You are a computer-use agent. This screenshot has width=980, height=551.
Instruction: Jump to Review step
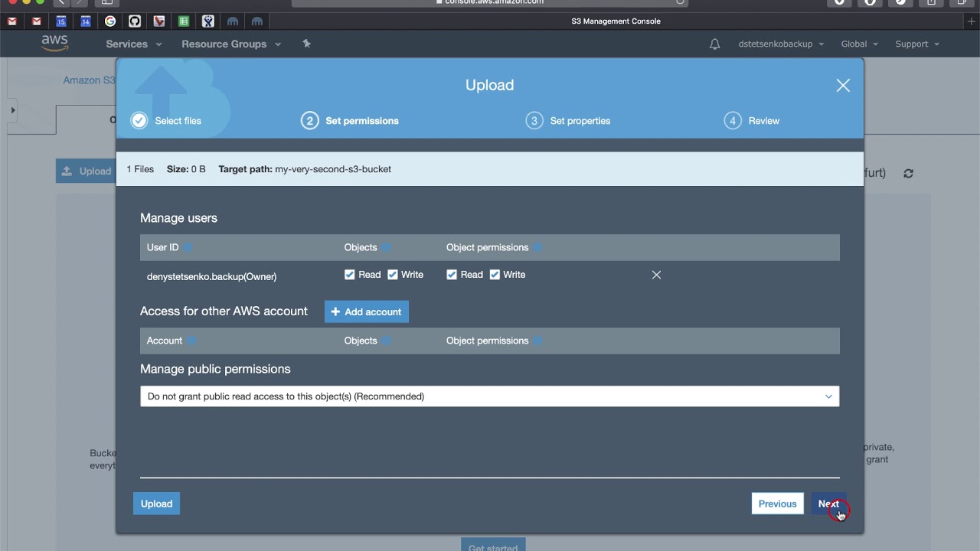pyautogui.click(x=752, y=121)
